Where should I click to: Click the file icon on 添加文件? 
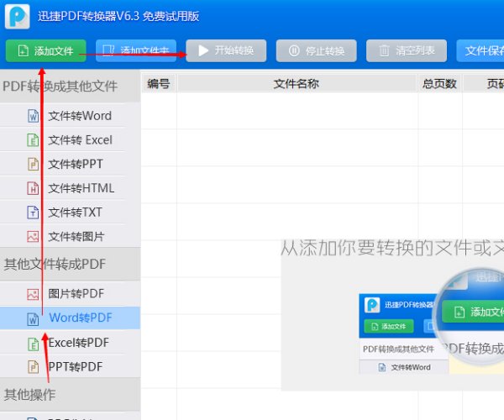(24, 50)
